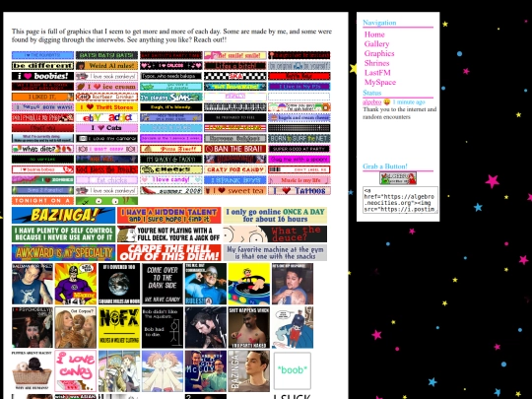
Task: Click the anime twins icon
Action: [163, 370]
